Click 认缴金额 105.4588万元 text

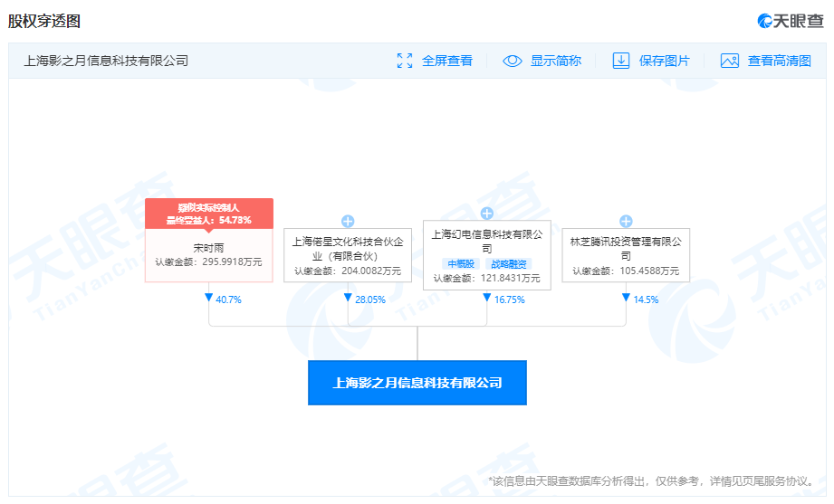(626, 271)
